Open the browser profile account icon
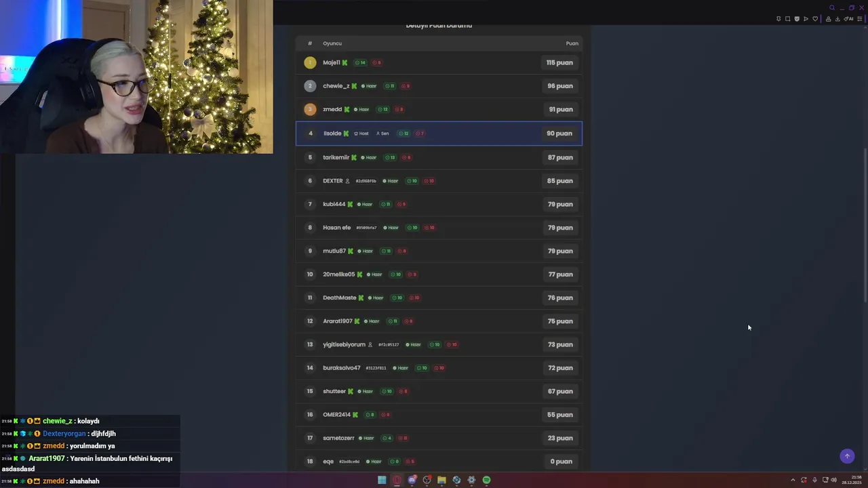The height and width of the screenshot is (488, 868). [828, 19]
